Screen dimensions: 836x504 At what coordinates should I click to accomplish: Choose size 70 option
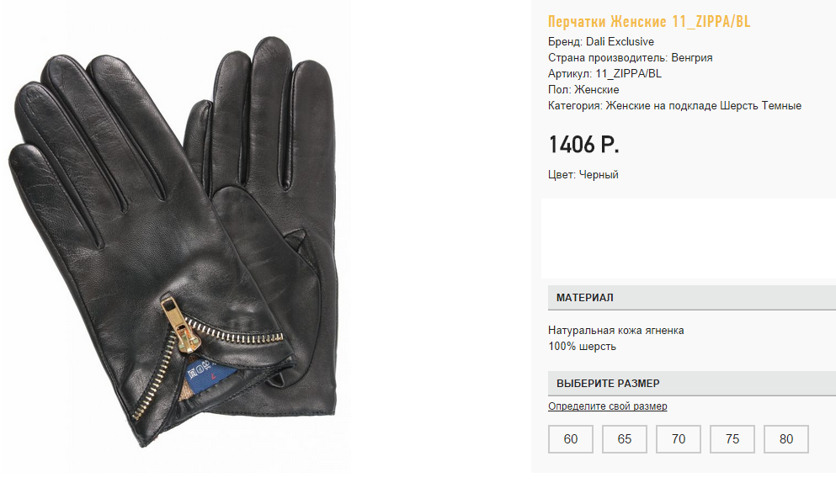(679, 439)
